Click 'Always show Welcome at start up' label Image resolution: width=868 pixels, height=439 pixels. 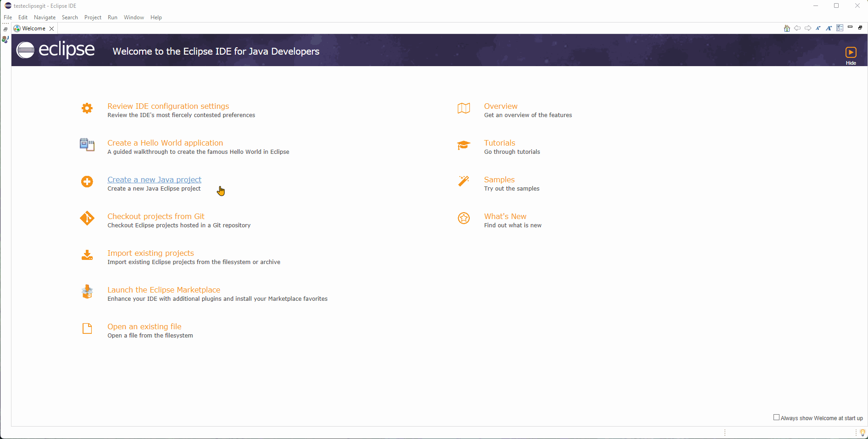pyautogui.click(x=822, y=418)
